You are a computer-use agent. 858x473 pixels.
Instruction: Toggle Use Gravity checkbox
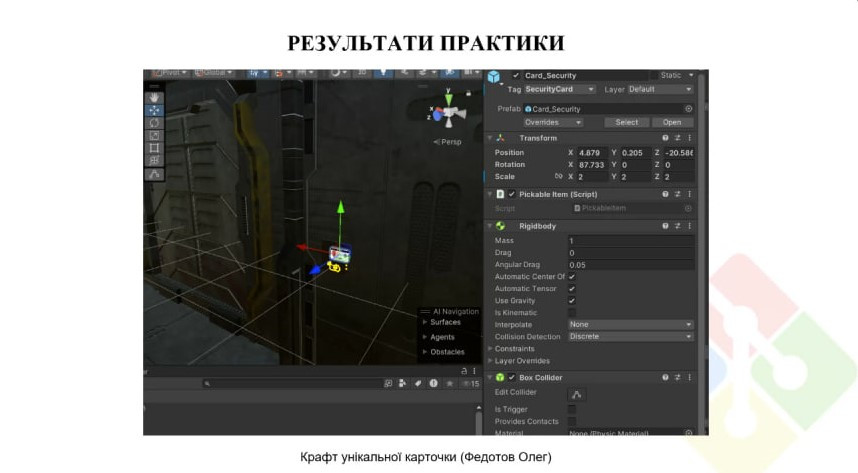(x=572, y=301)
